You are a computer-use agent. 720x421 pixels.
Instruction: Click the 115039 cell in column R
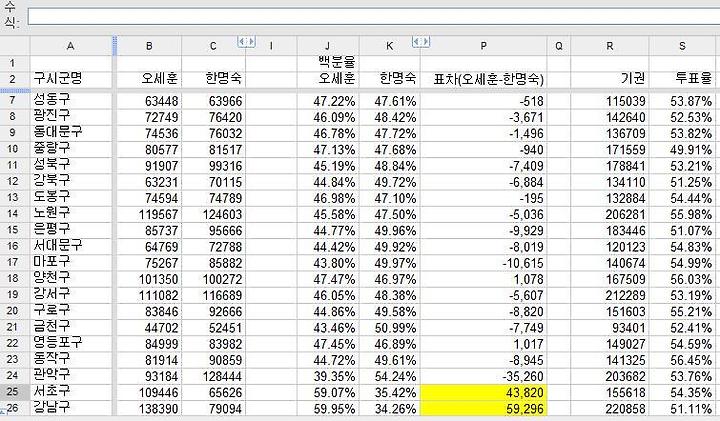tap(610, 101)
